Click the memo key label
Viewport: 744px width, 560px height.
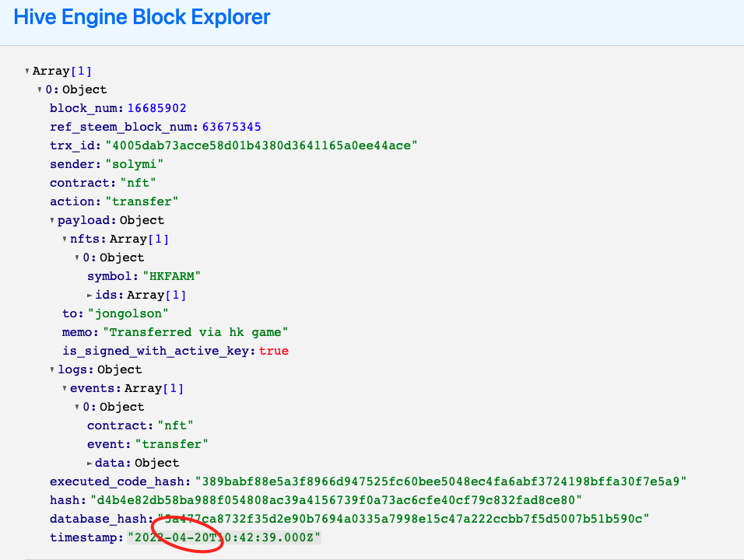(x=80, y=332)
